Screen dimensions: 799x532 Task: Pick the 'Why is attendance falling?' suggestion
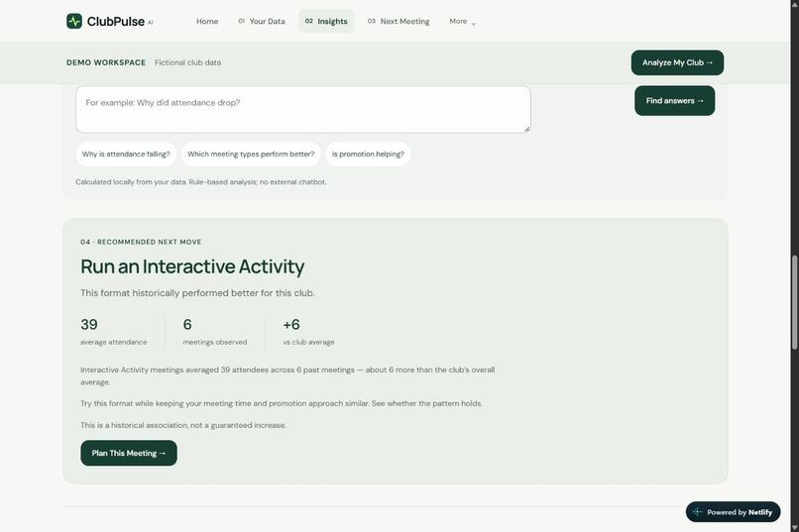click(x=126, y=155)
